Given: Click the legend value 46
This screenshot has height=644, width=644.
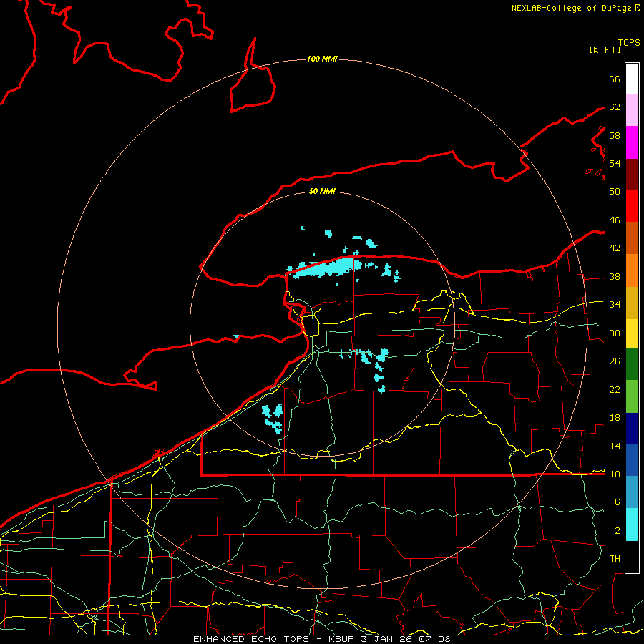Looking at the screenshot, I should point(615,220).
